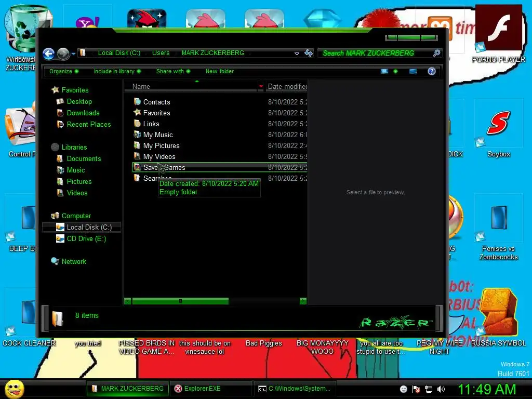
Task: Select the MARK ZUCKERBERG breadcrumb segment
Action: tap(212, 53)
